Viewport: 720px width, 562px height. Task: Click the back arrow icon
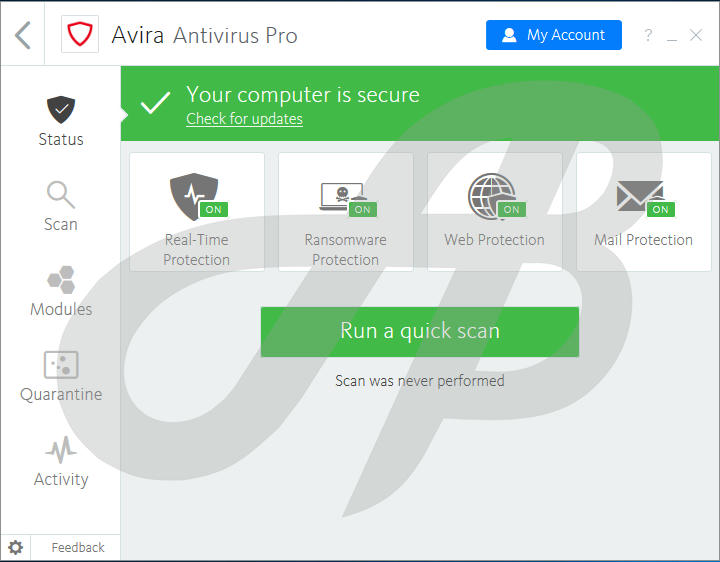[x=22, y=35]
